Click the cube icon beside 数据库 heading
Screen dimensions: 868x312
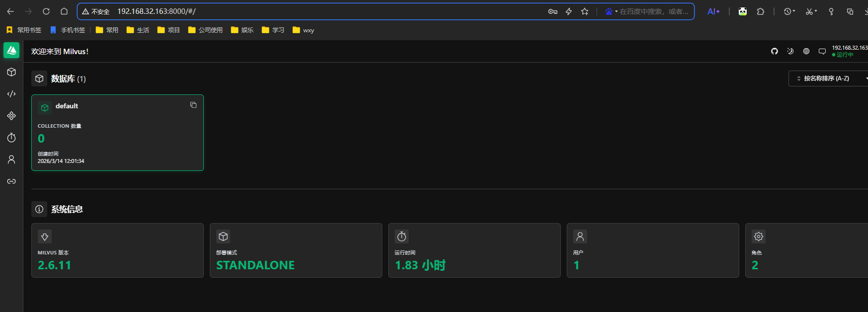coord(39,78)
